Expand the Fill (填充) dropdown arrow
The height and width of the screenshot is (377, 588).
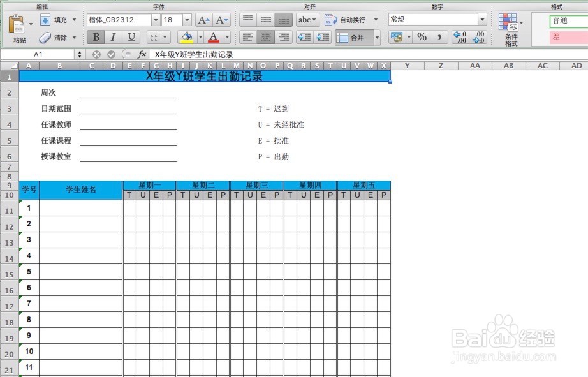(x=74, y=20)
